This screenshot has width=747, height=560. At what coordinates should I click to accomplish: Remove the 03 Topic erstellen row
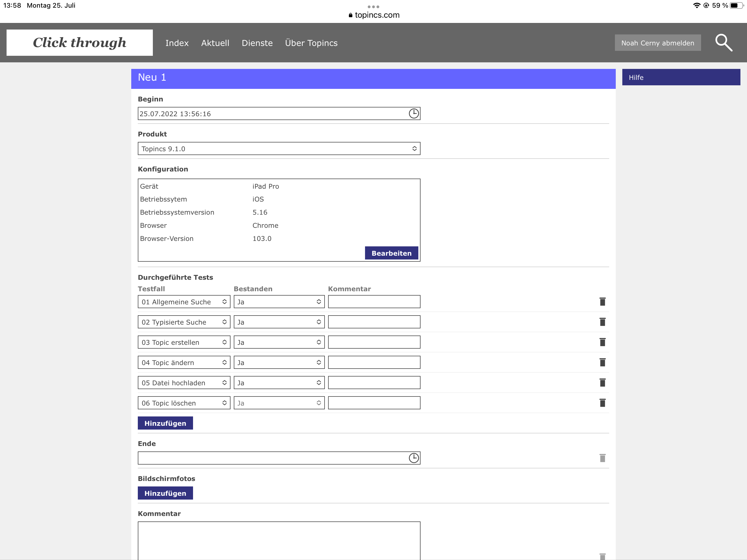tap(602, 342)
